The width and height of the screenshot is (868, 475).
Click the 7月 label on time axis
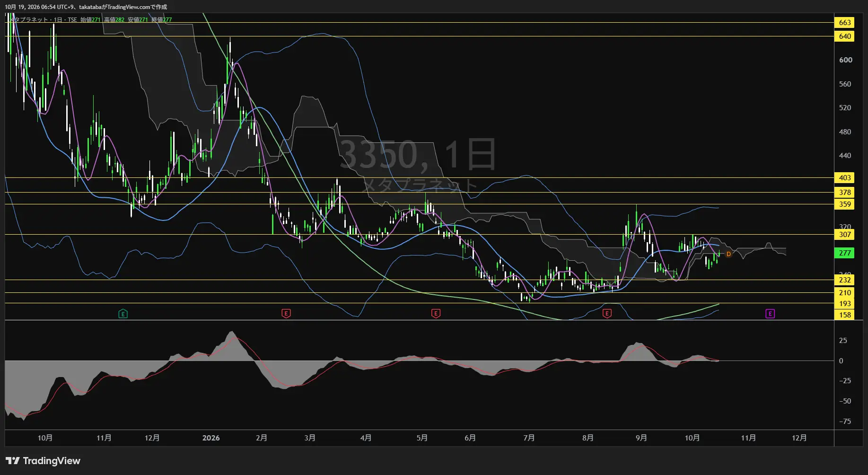(529, 438)
